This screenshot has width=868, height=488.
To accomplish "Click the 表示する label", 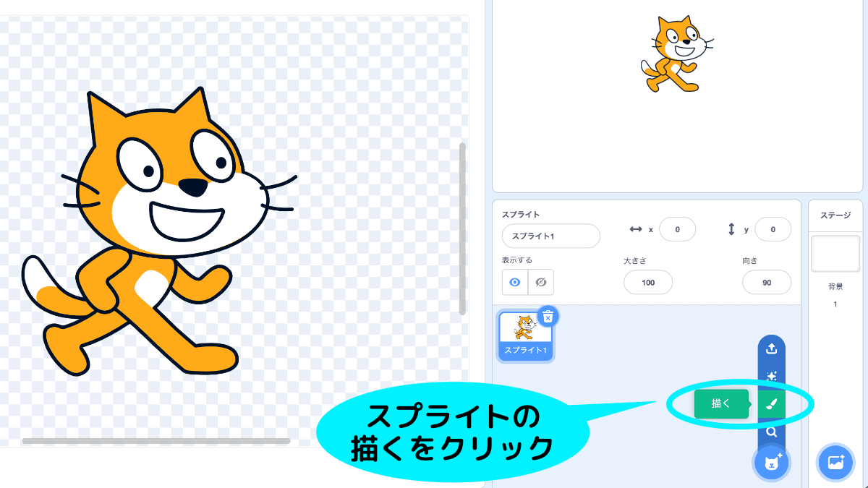I will point(517,260).
